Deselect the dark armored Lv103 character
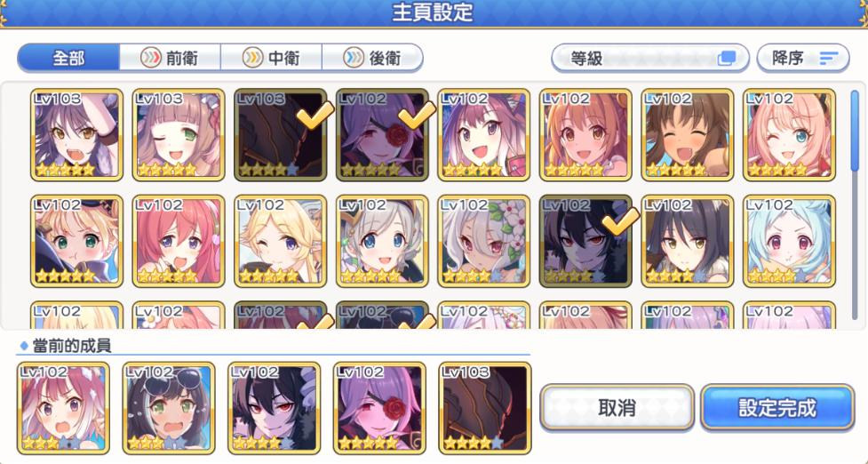868x464 pixels. pos(280,134)
